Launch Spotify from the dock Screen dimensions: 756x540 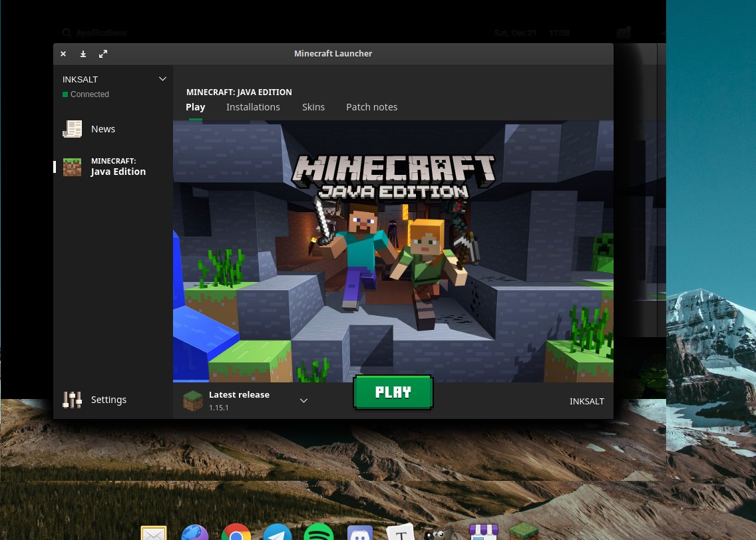tap(318, 533)
